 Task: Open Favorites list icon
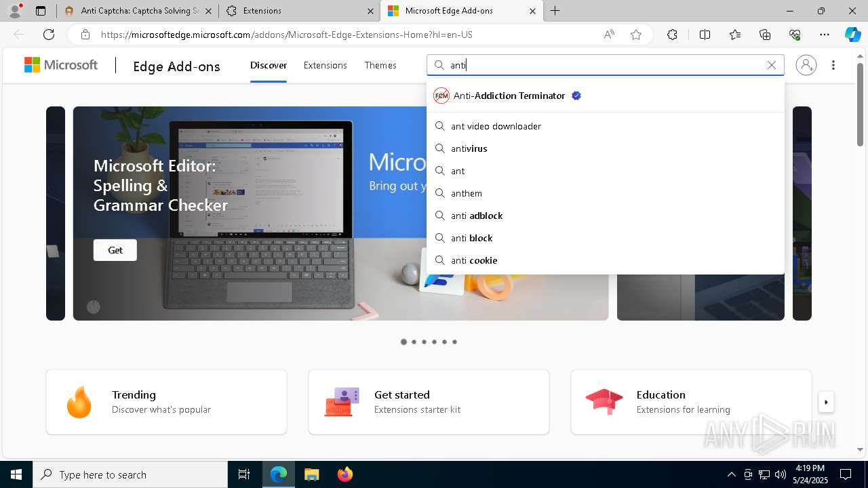(735, 35)
